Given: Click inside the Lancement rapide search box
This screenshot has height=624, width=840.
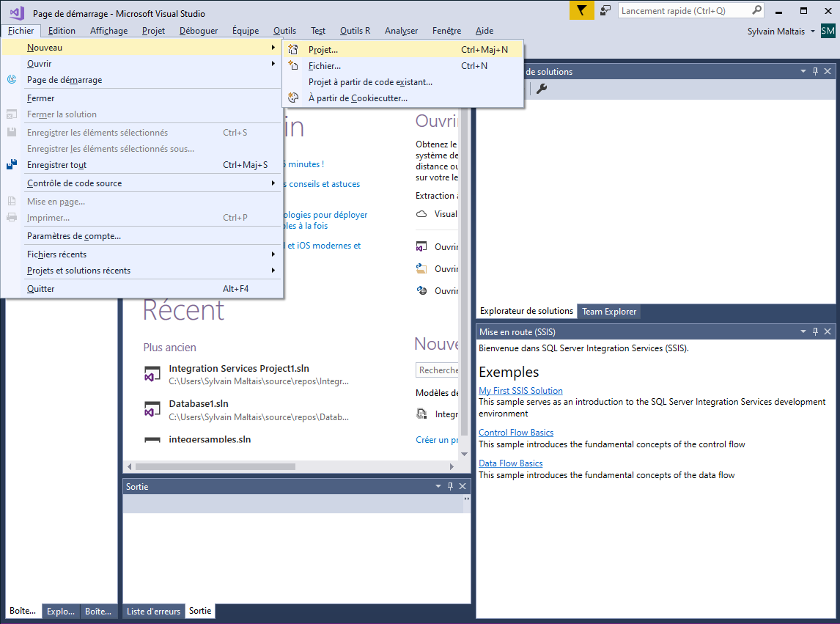Looking at the screenshot, I should pos(685,10).
